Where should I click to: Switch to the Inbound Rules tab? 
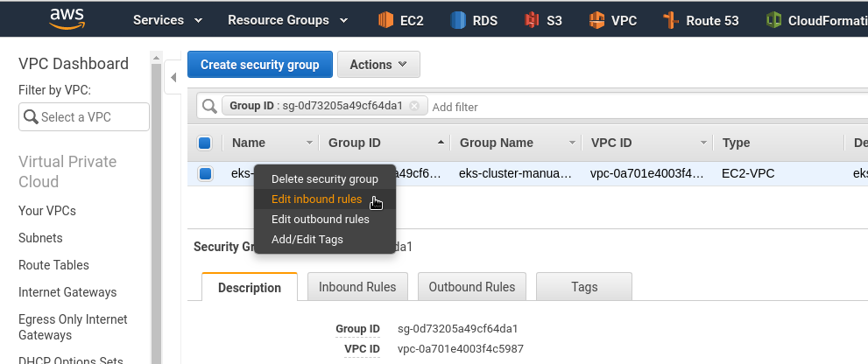pyautogui.click(x=357, y=286)
